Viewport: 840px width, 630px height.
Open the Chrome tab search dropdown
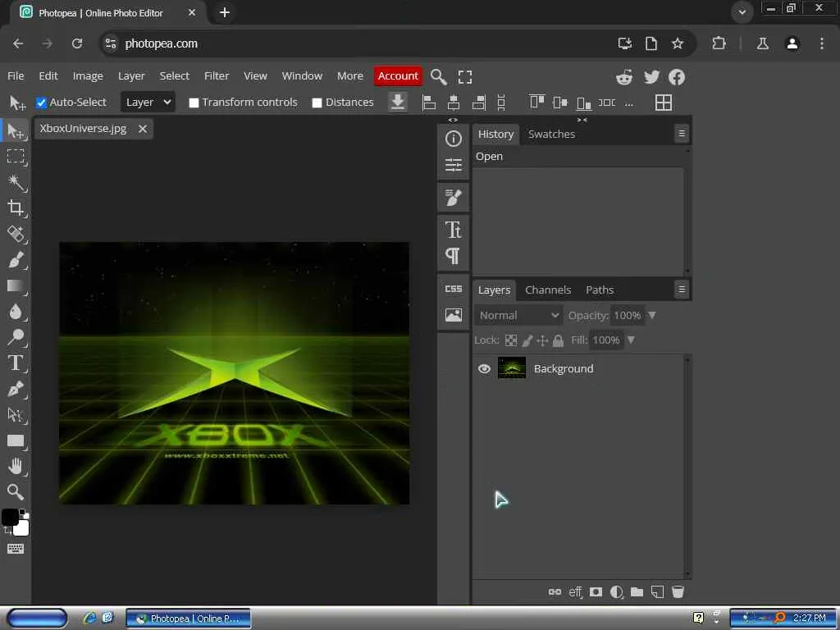[742, 11]
